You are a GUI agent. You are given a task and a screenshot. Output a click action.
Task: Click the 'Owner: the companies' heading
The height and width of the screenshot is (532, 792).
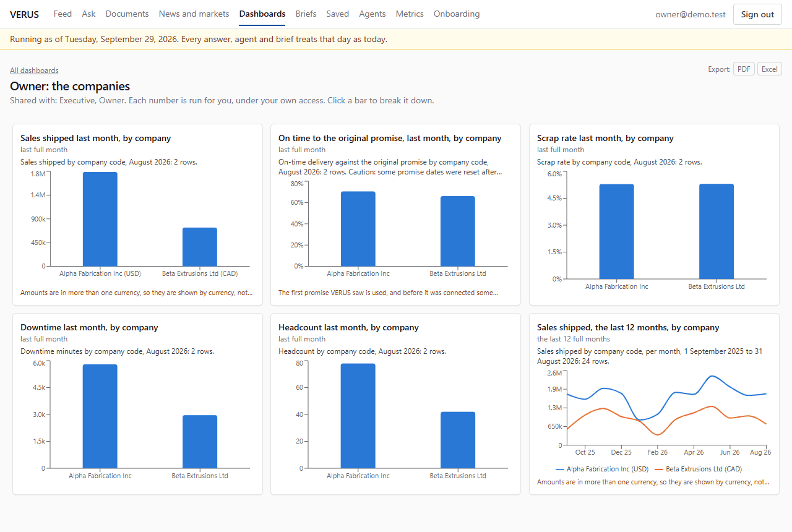point(70,86)
